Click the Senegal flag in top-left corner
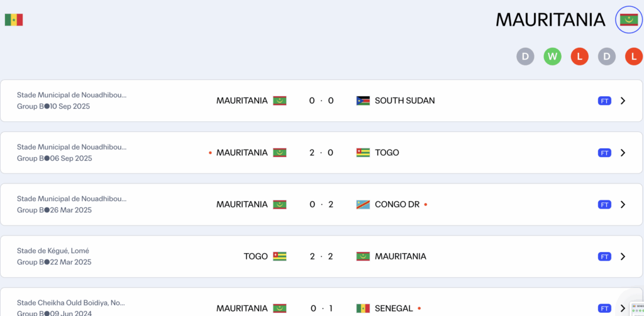The width and height of the screenshot is (644, 316). 14,20
